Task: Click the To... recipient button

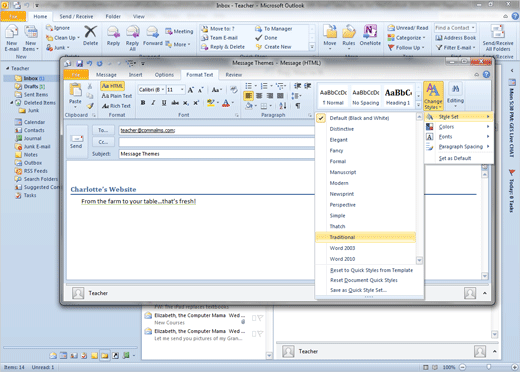Action: click(103, 130)
